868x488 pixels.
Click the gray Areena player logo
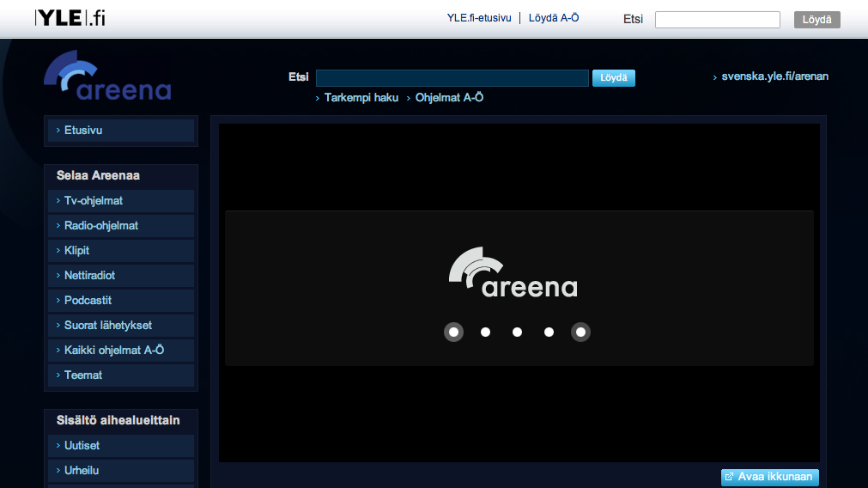(513, 272)
